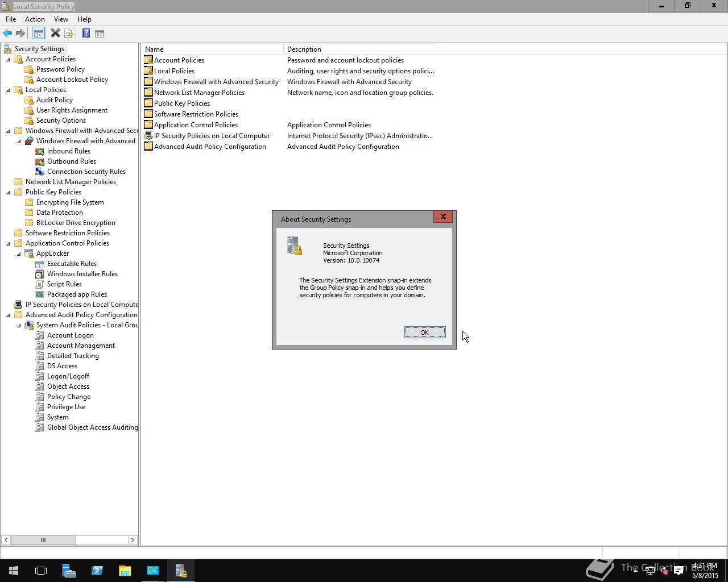Screen dimensions: 728x582
Task: Open the Help menu
Action: [84, 19]
